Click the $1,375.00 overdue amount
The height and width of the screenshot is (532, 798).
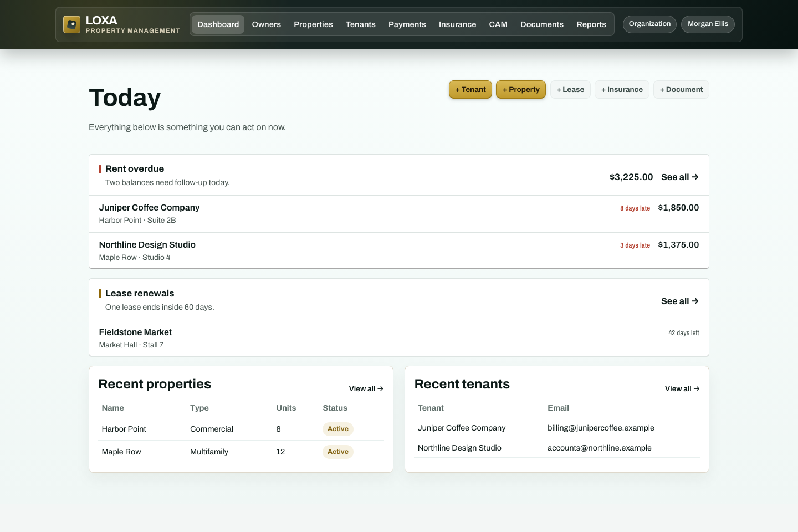click(678, 245)
